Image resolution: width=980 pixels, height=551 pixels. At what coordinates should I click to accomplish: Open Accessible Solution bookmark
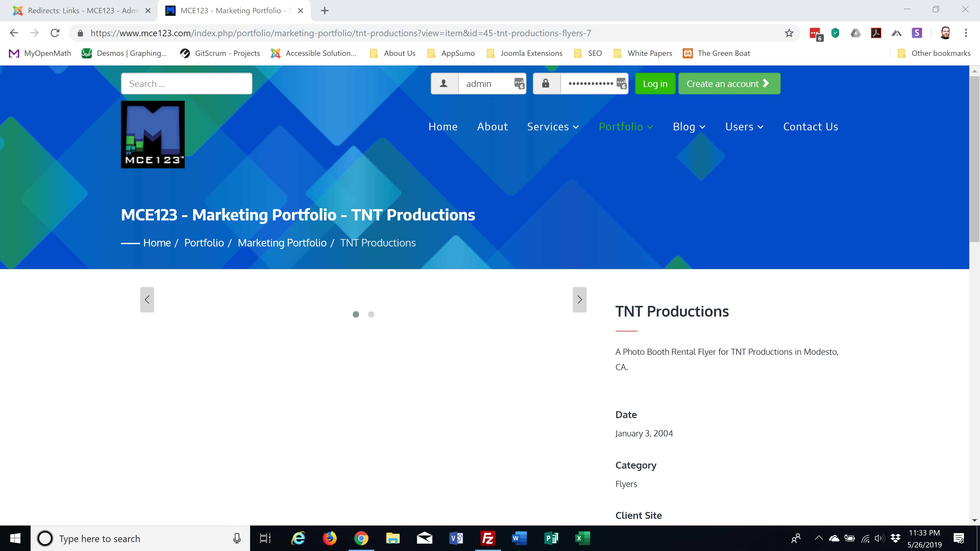pyautogui.click(x=313, y=53)
